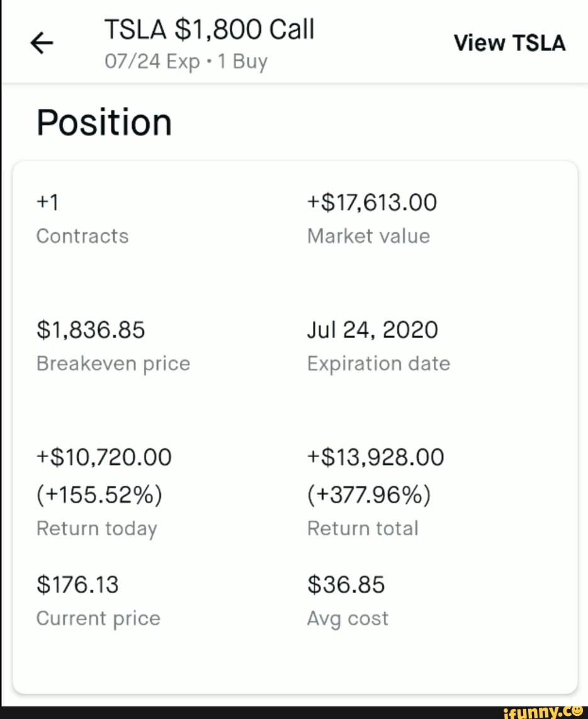Tap the +377.96% total return percentage
The image size is (588, 719).
coord(369,494)
